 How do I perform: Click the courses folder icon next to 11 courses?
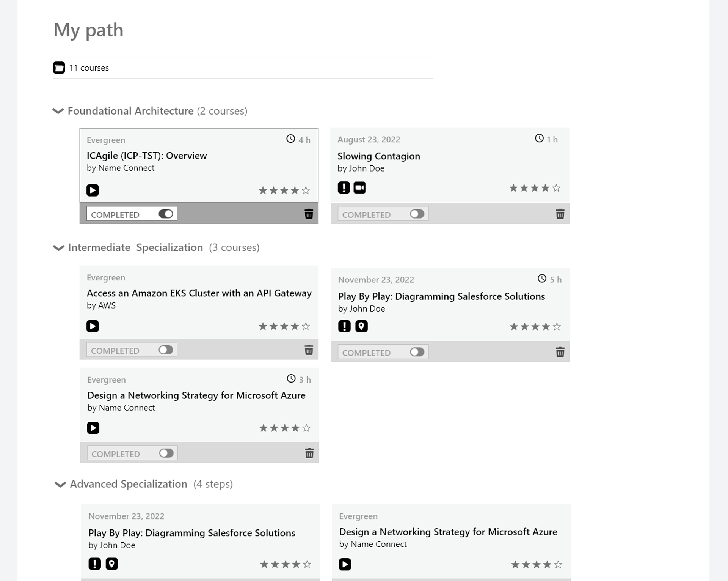(x=59, y=68)
